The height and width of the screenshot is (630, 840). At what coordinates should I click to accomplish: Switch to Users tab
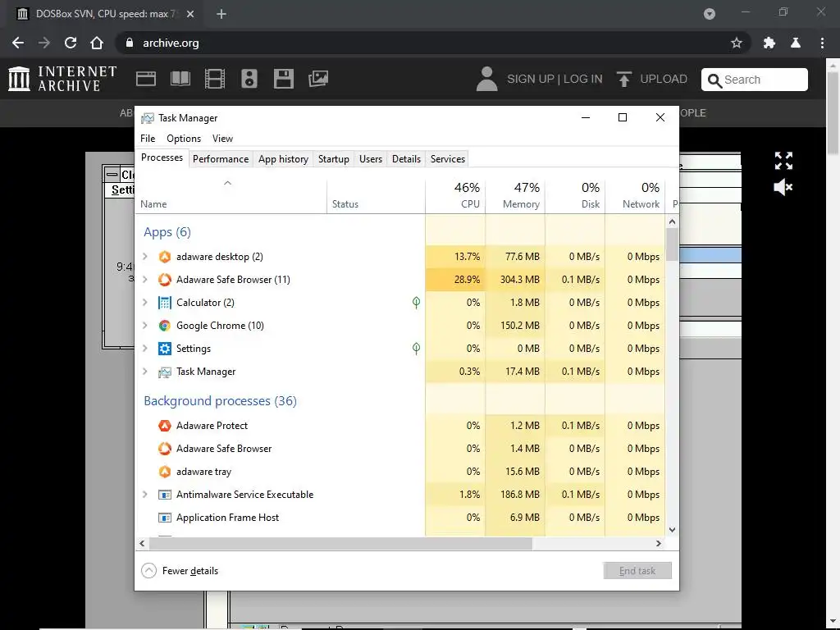click(371, 159)
